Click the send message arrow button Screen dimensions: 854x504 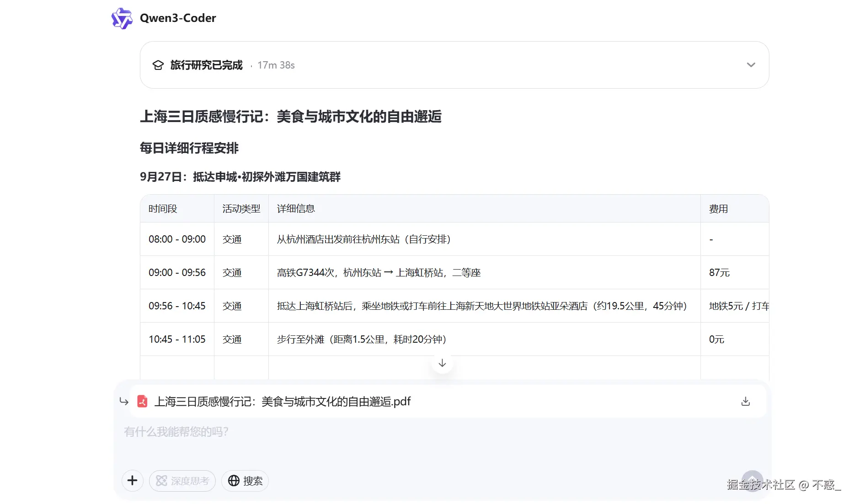pos(752,481)
